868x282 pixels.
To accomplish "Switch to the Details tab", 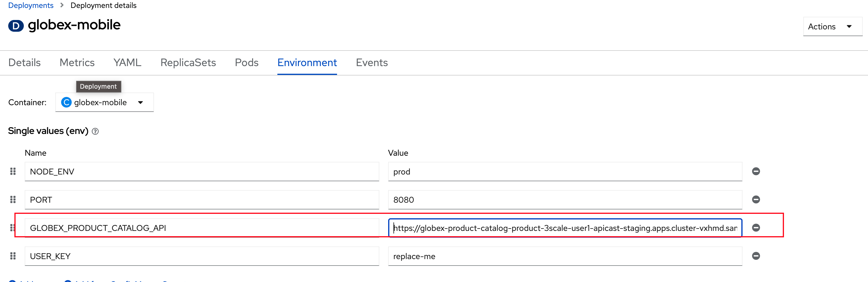I will [24, 63].
